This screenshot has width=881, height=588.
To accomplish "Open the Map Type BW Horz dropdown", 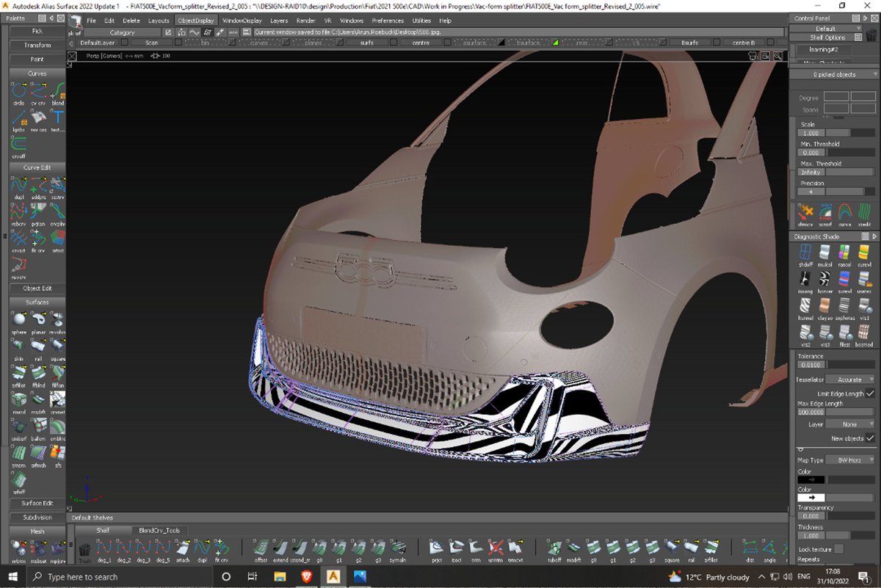I will (x=850, y=460).
